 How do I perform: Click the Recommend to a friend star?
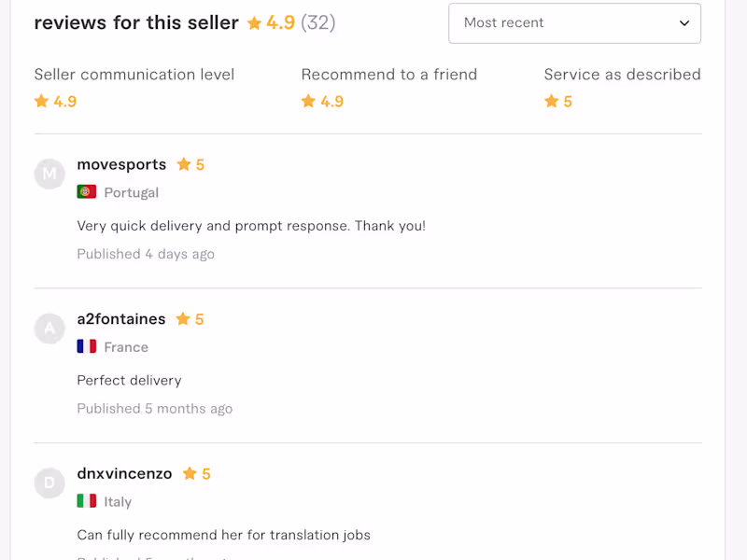(308, 102)
